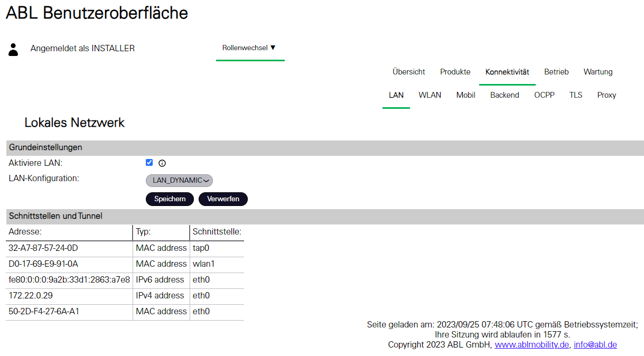
Task: Open the TLS sub-tab
Action: coord(576,95)
